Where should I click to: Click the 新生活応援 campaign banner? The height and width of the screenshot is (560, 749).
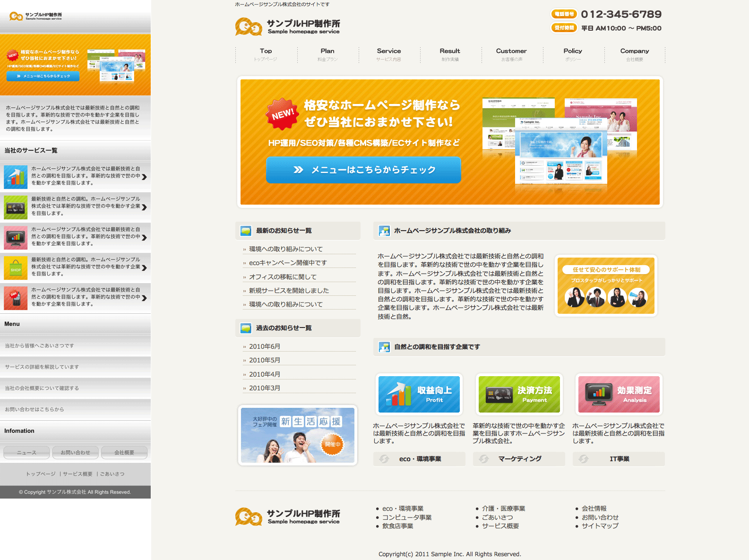click(x=298, y=435)
